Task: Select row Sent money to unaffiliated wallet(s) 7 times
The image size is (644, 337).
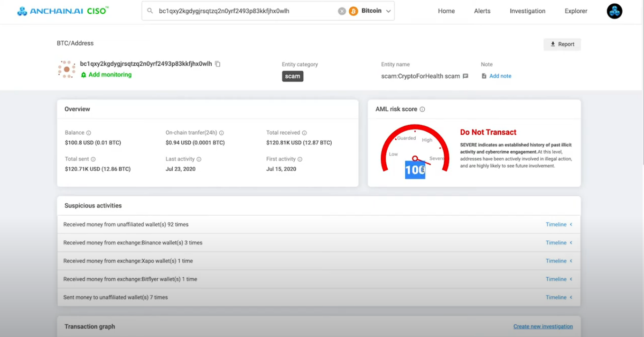Action: pyautogui.click(x=318, y=298)
